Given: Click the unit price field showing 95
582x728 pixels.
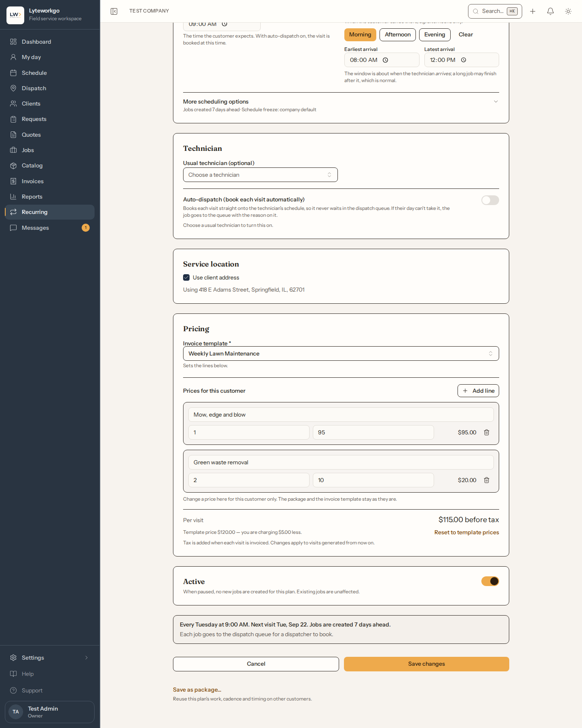Looking at the screenshot, I should pos(373,432).
